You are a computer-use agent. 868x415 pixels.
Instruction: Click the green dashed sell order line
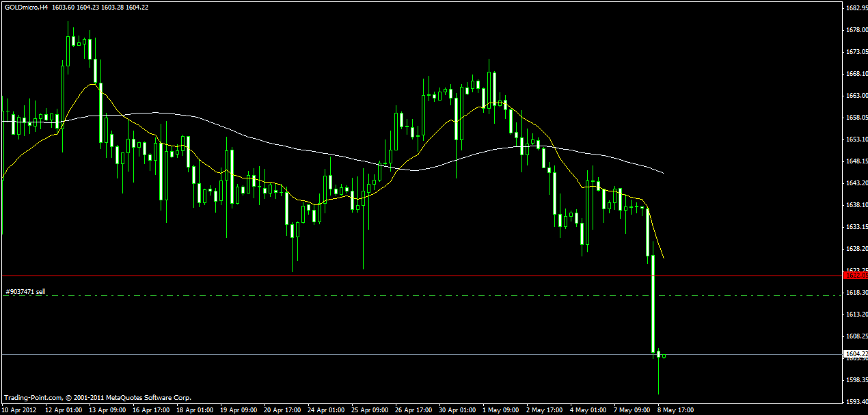[x=410, y=294]
